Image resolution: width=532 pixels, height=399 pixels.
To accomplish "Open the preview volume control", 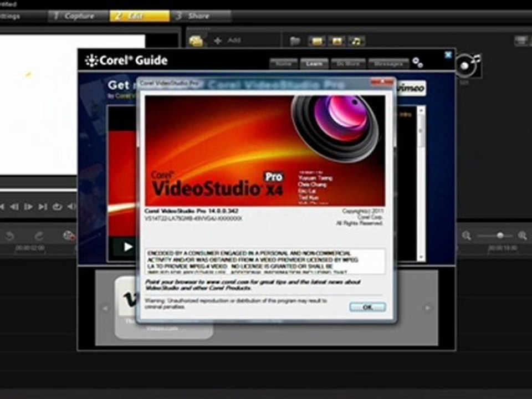I will [71, 206].
